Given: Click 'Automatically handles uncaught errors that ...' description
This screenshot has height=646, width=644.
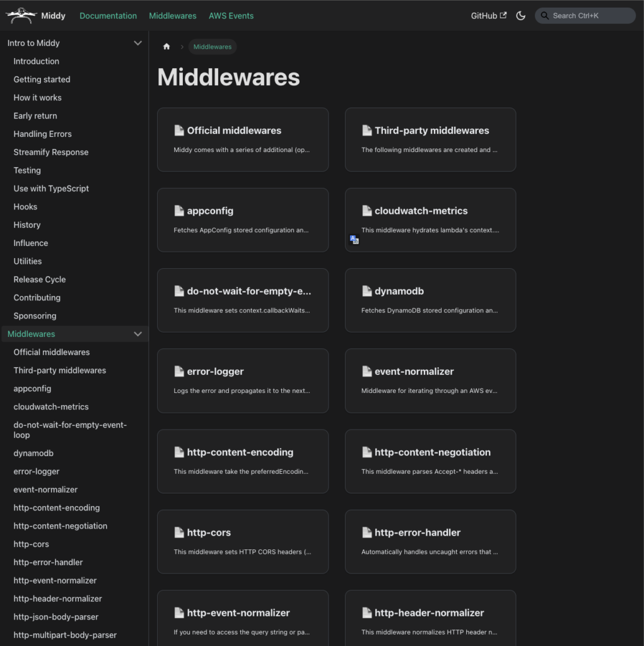Looking at the screenshot, I should coord(430,551).
